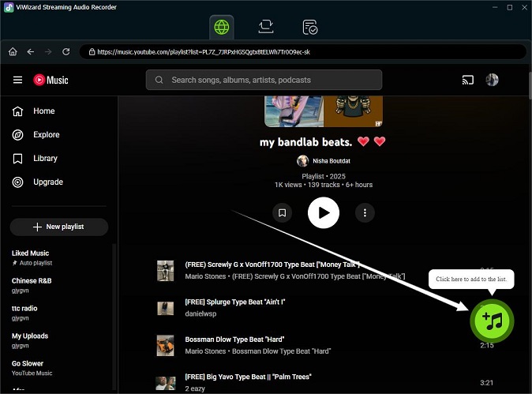Click the Splurge Type Beat thumbnail
Image resolution: width=532 pixels, height=394 pixels.
point(165,308)
